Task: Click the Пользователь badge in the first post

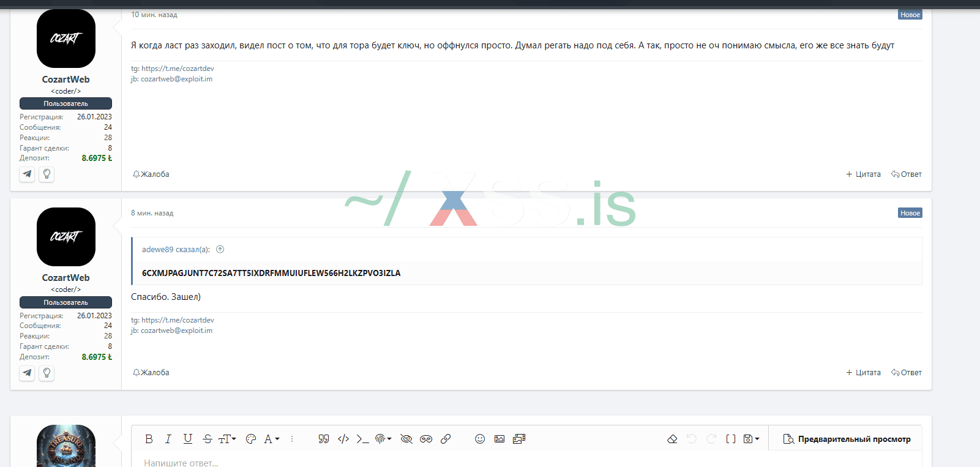Action: click(65, 103)
